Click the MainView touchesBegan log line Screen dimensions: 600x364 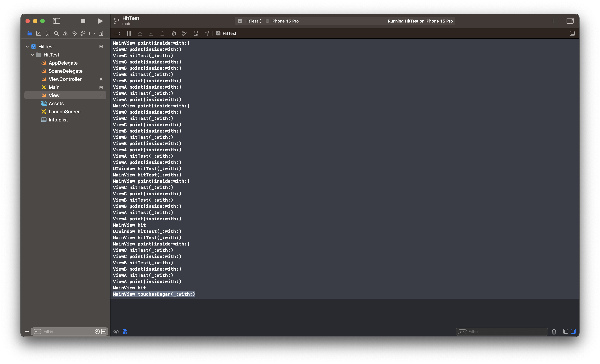pyautogui.click(x=154, y=294)
